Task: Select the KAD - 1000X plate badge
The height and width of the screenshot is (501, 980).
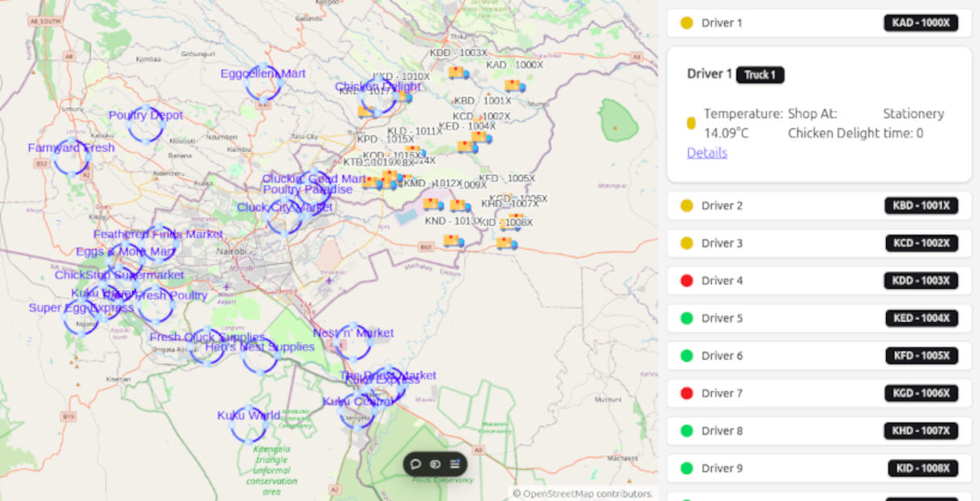Action: (x=922, y=23)
